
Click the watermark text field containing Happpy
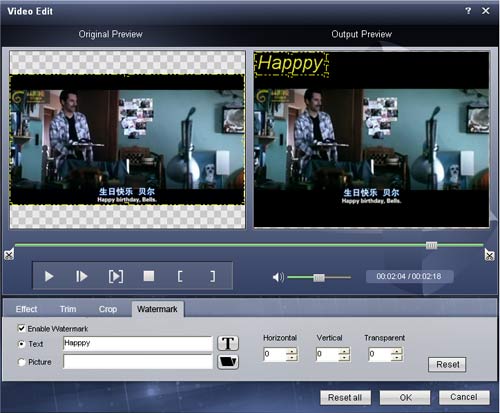138,343
